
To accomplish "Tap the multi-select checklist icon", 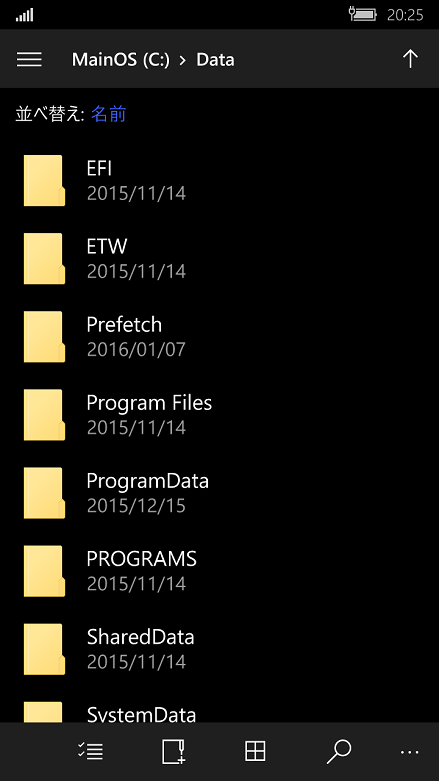I will tap(91, 751).
